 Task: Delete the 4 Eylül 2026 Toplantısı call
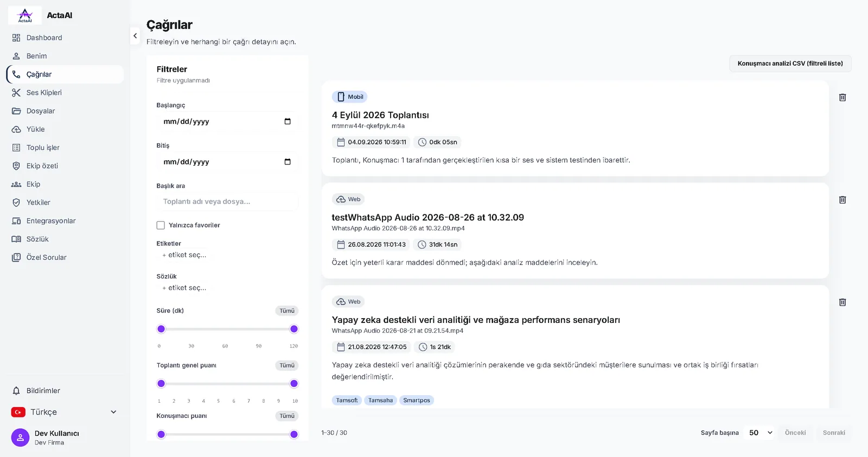click(x=843, y=97)
